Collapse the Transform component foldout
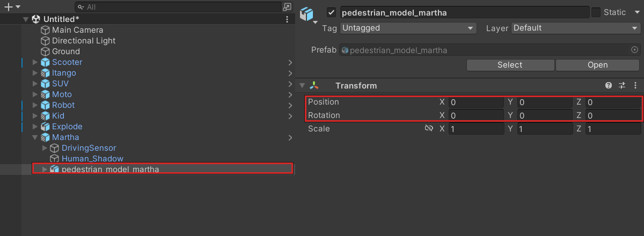This screenshot has width=644, height=236. [x=302, y=86]
